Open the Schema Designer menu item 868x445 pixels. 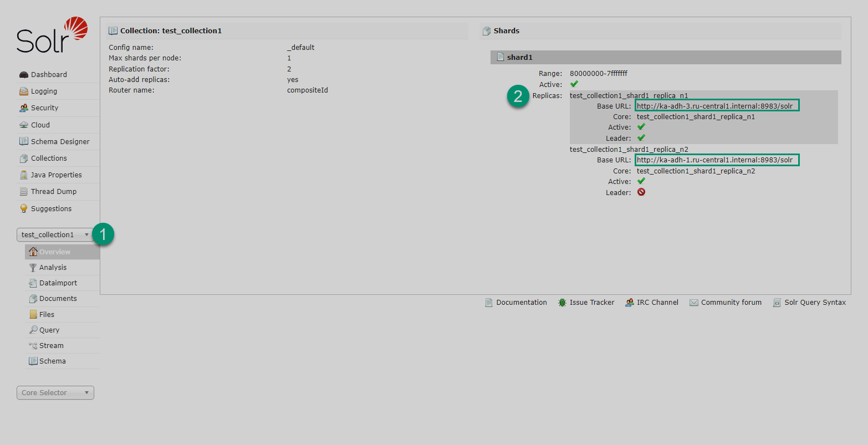coord(58,142)
